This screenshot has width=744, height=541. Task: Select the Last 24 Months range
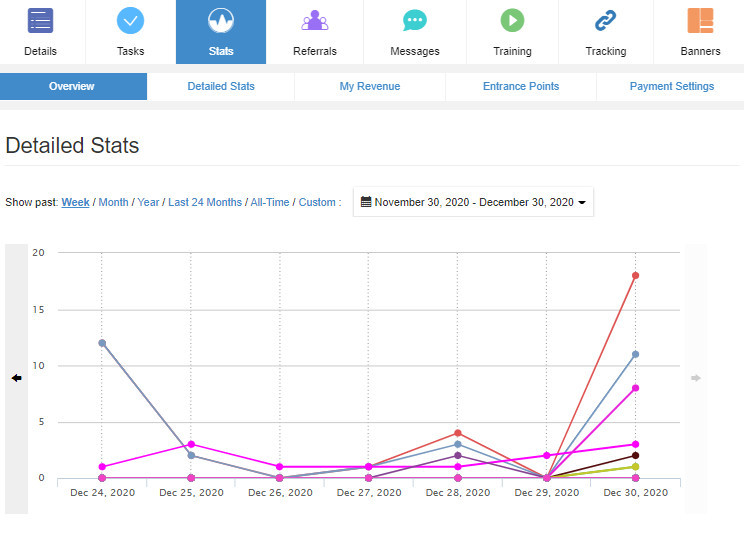point(205,202)
